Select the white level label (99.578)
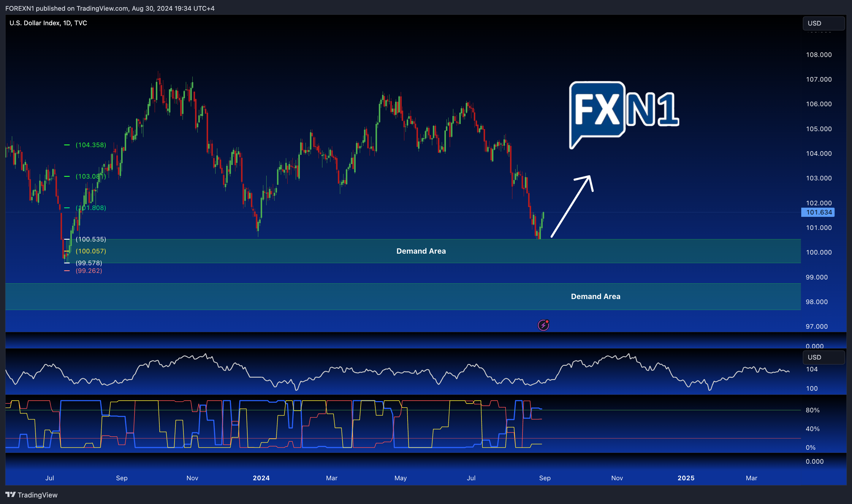The height and width of the screenshot is (504, 852). [89, 263]
